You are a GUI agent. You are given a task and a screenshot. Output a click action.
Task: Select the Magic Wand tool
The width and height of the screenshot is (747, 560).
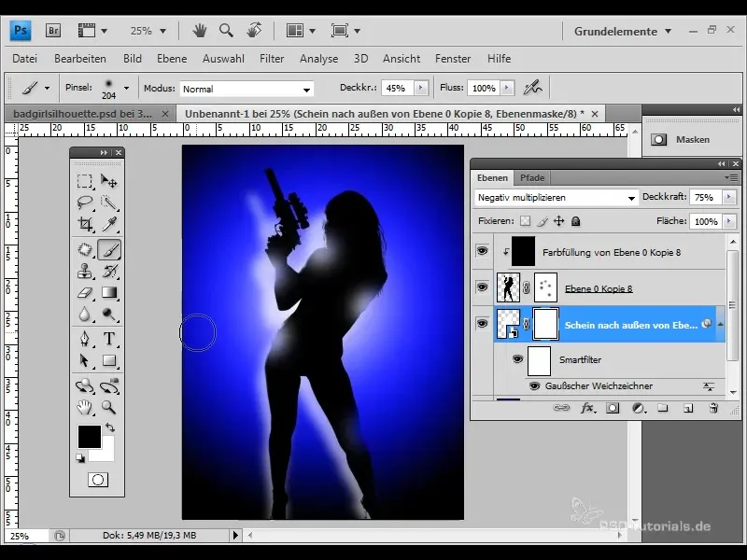click(109, 203)
